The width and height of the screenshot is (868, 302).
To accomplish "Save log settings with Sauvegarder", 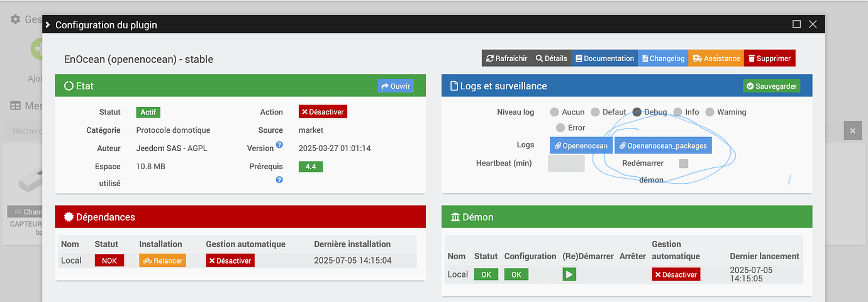I will 771,86.
